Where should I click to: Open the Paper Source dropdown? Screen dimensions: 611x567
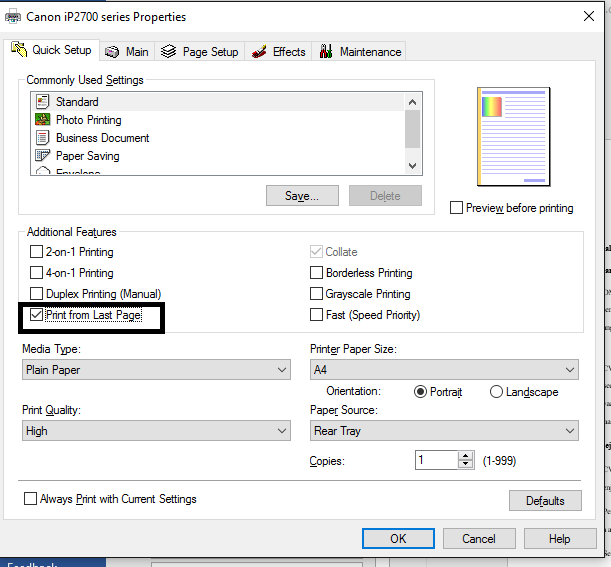[x=444, y=431]
